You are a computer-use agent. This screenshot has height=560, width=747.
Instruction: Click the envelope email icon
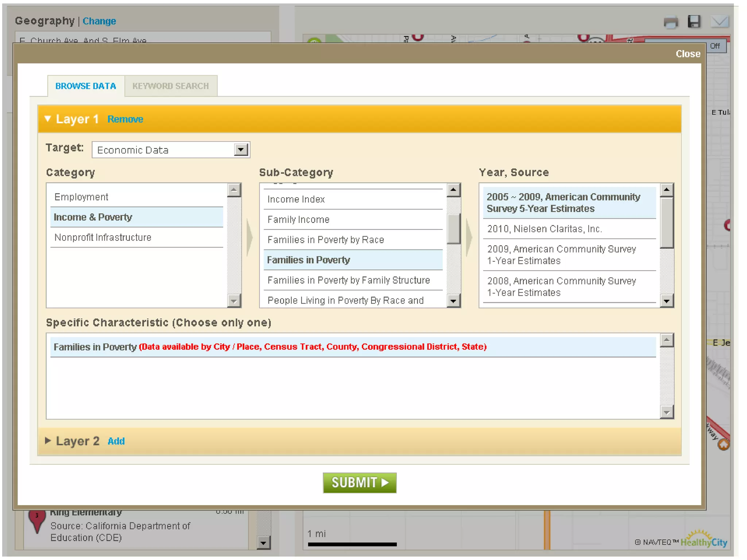[719, 22]
